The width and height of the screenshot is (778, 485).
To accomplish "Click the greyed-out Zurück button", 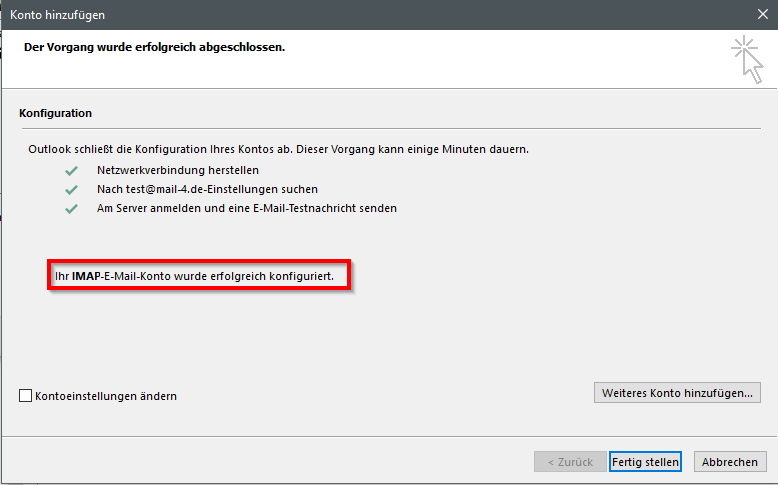I will click(x=570, y=462).
